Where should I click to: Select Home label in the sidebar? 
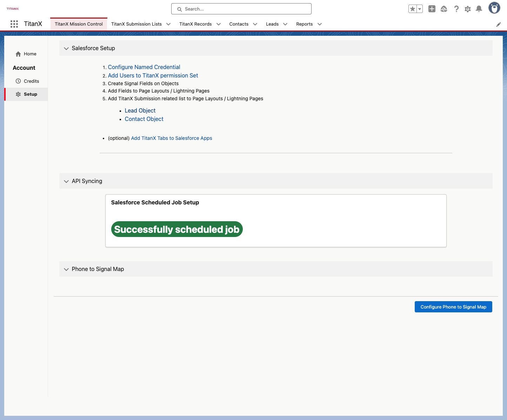click(x=30, y=54)
